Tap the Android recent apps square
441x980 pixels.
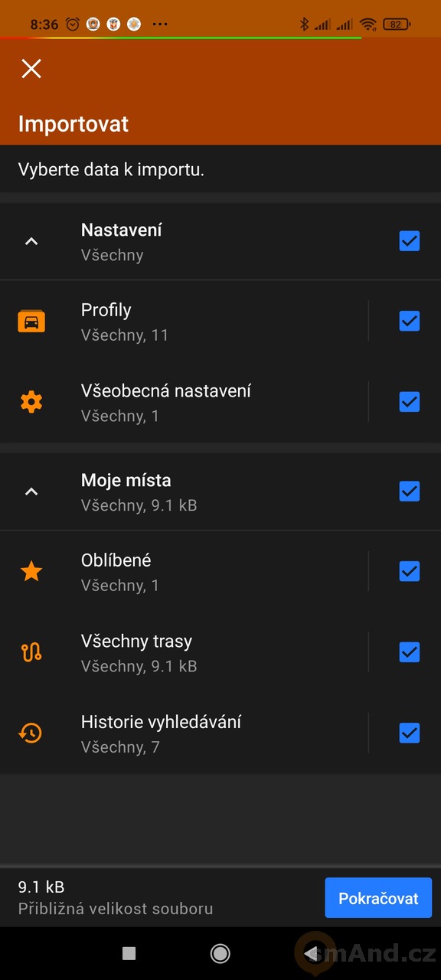click(129, 953)
